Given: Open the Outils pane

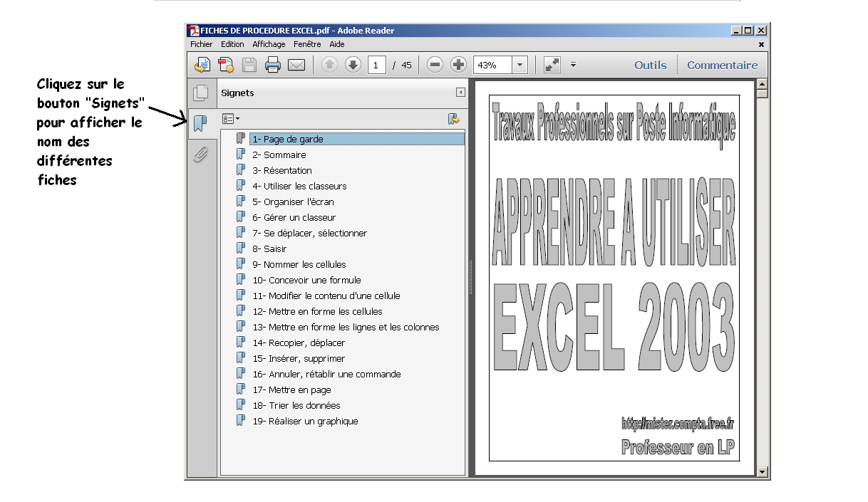Looking at the screenshot, I should (651, 65).
